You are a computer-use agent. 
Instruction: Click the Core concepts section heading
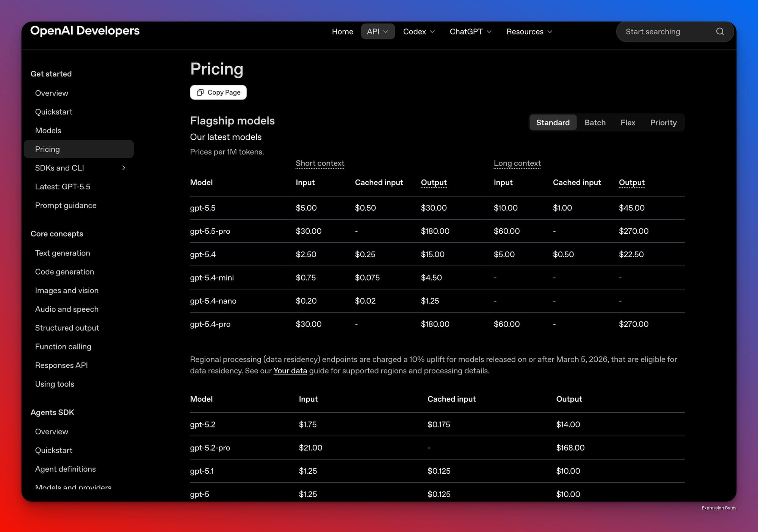pyautogui.click(x=57, y=234)
